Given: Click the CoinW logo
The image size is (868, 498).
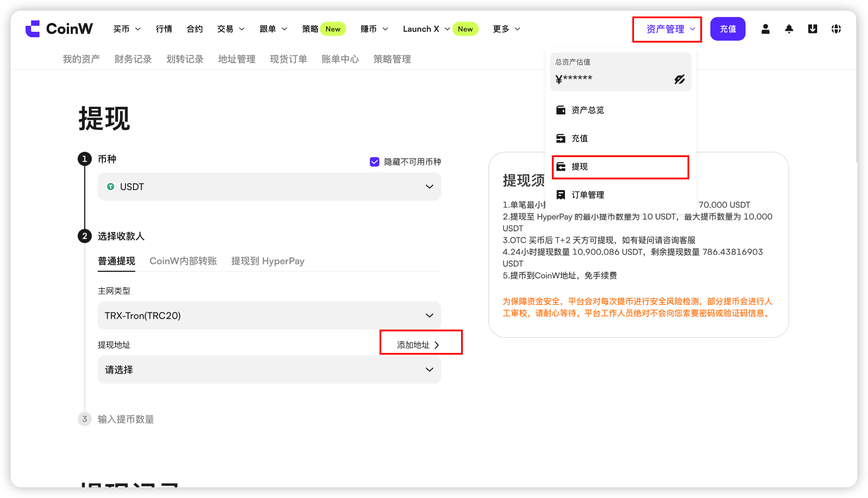Looking at the screenshot, I should pyautogui.click(x=59, y=29).
